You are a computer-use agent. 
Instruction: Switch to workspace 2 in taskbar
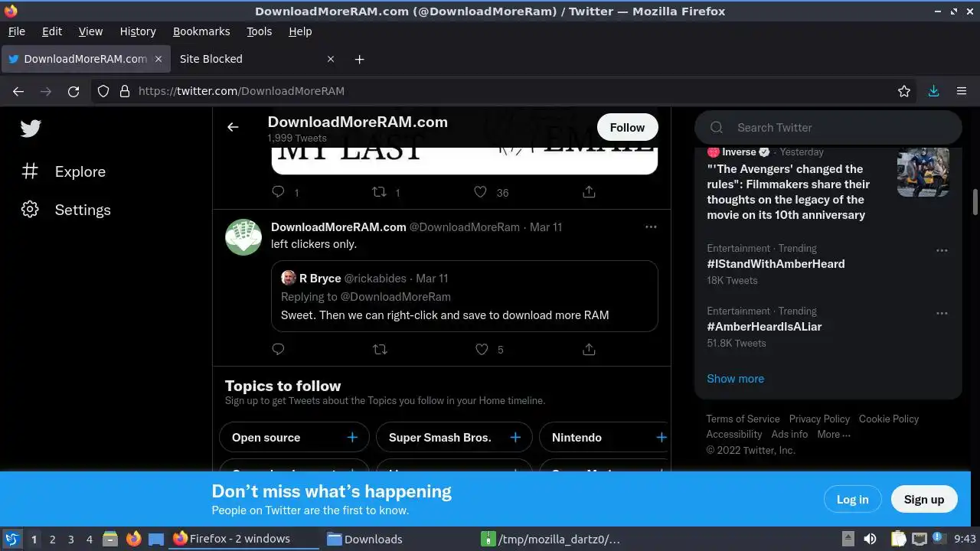(x=53, y=540)
